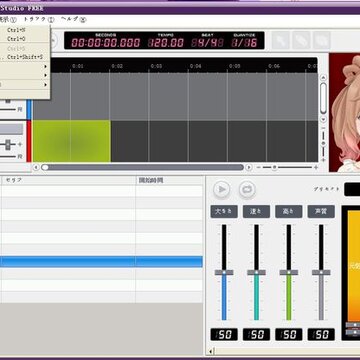The image size is (360, 360).
Task: Expand first submenu arrow in open menu
Action: click(45, 66)
